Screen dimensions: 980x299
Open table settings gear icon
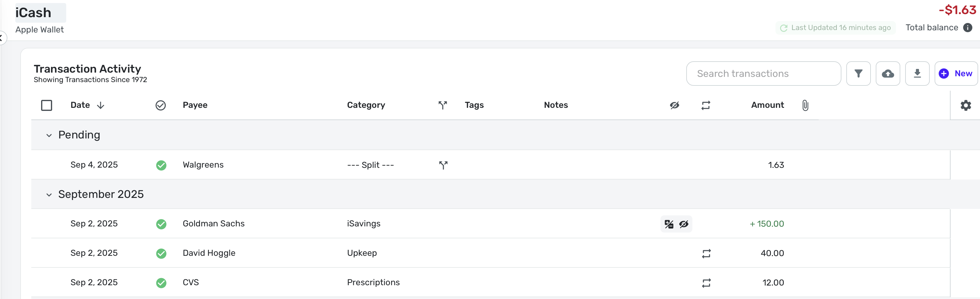pyautogui.click(x=966, y=105)
